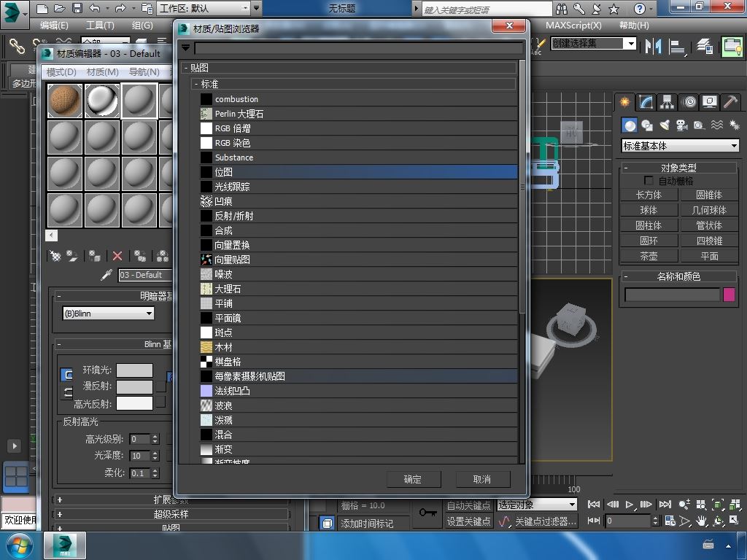Open the 标准基本体 dropdown
Image resolution: width=747 pixels, height=560 pixels.
[x=681, y=146]
